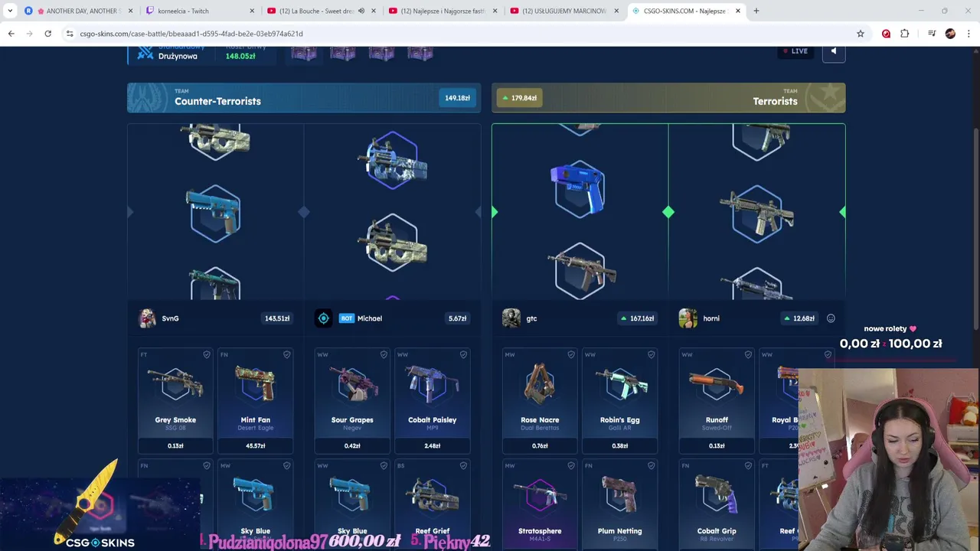Open the red extension icon in toolbar
This screenshot has height=551, width=980.
point(886,34)
